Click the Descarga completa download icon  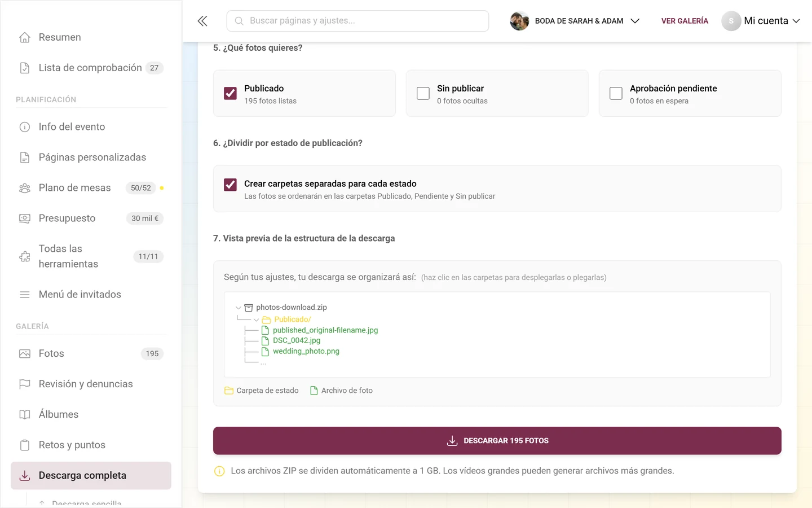point(25,476)
